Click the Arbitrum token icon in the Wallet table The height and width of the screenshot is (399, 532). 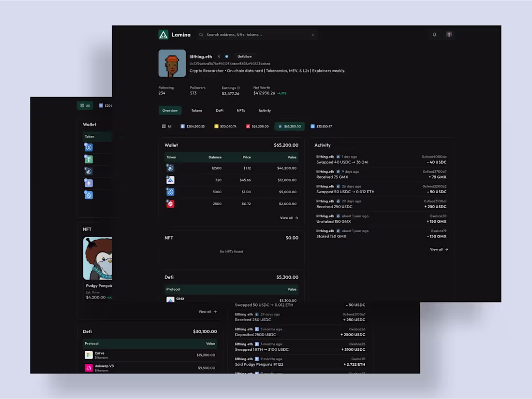point(170,168)
